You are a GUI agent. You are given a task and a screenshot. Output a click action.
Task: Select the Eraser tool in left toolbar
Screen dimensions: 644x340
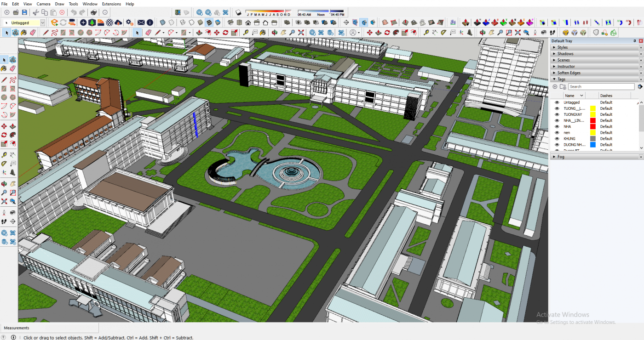coord(12,68)
